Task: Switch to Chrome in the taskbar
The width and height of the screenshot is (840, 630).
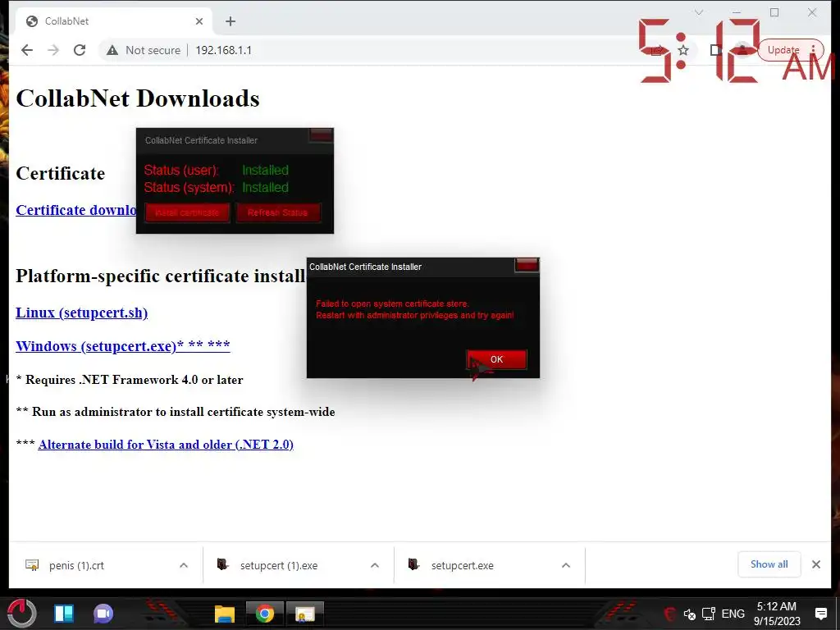Action: pyautogui.click(x=265, y=614)
